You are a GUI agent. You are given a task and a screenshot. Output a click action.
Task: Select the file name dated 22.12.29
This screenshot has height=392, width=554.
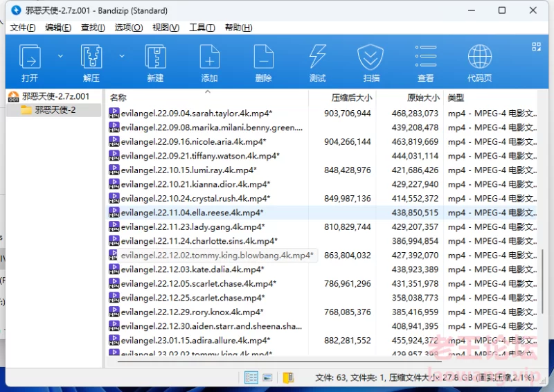193,312
